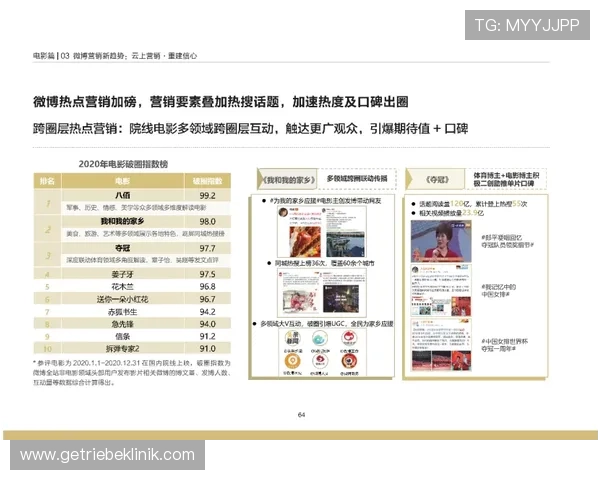Click the subtitle 跨圈层热点营销 line
The image size is (600, 480).
(x=250, y=129)
